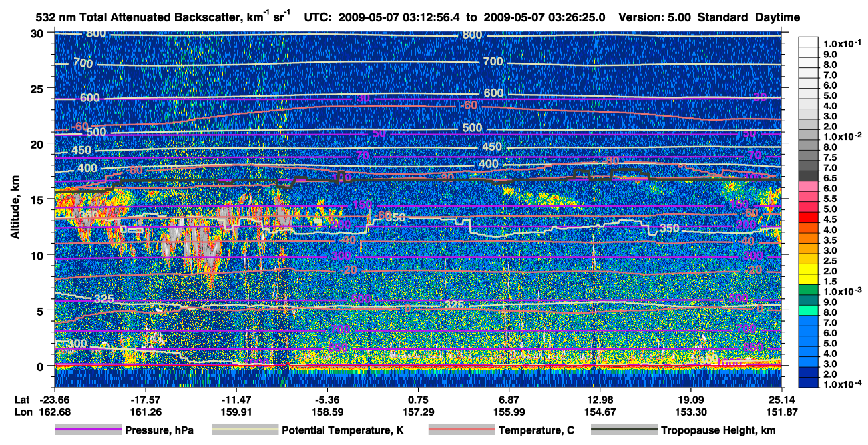Click the black Tropopause Height line sample in the legend
Image resolution: width=868 pixels, height=445 pixels.
tap(624, 430)
